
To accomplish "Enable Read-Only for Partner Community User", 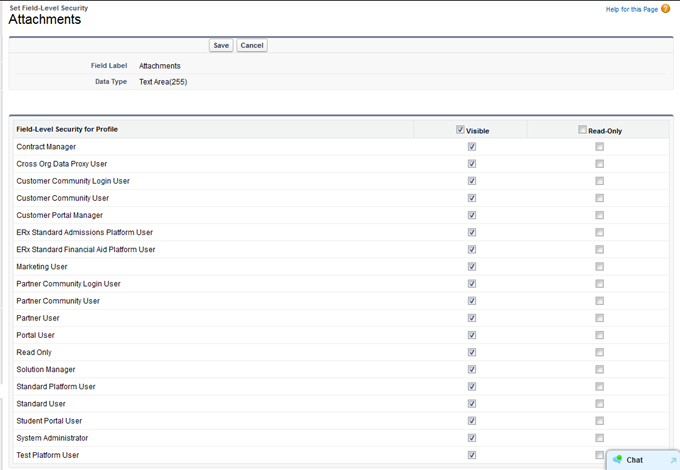I will pyautogui.click(x=600, y=301).
